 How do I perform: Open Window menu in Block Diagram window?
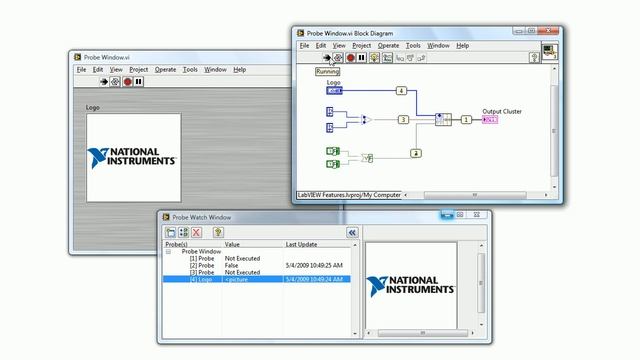[x=438, y=45]
